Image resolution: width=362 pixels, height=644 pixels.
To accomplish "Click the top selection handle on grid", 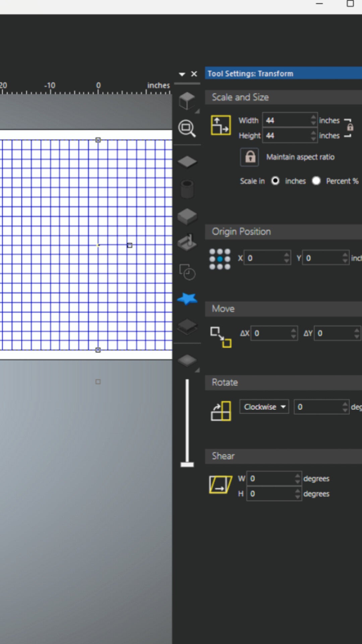I will (x=98, y=140).
